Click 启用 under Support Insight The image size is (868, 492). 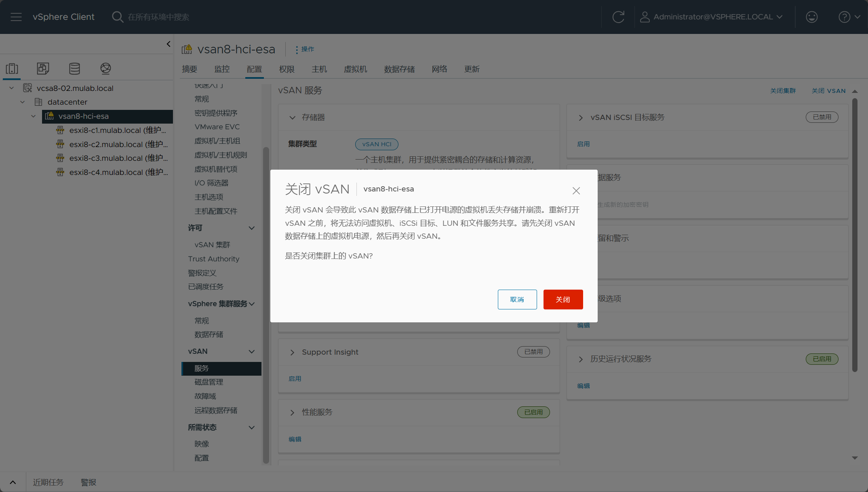[295, 378]
